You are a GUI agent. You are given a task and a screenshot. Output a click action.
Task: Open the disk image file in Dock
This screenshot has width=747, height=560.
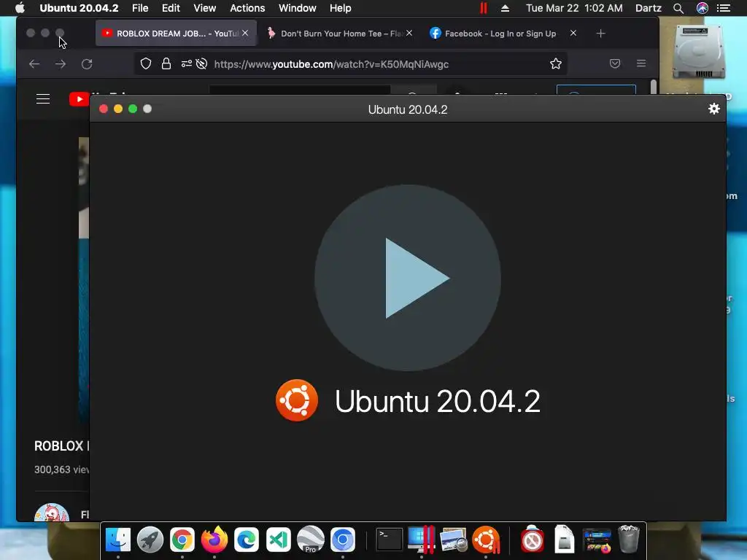point(564,540)
